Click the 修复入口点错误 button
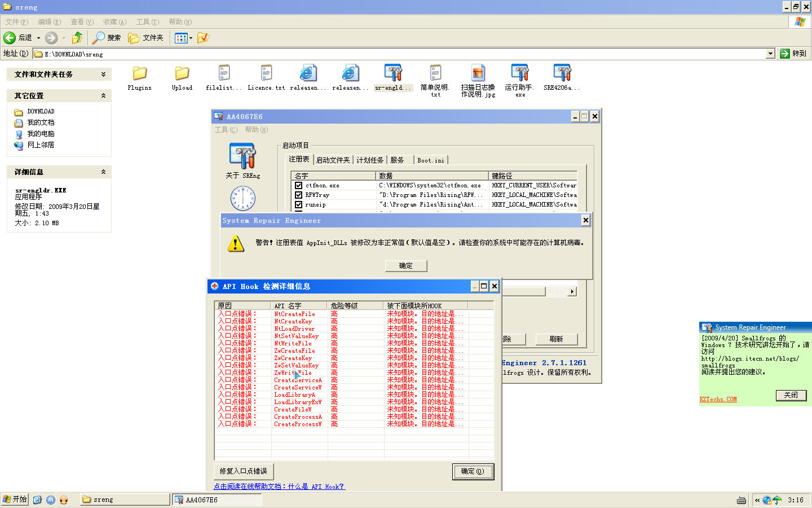The height and width of the screenshot is (508, 812). point(244,471)
